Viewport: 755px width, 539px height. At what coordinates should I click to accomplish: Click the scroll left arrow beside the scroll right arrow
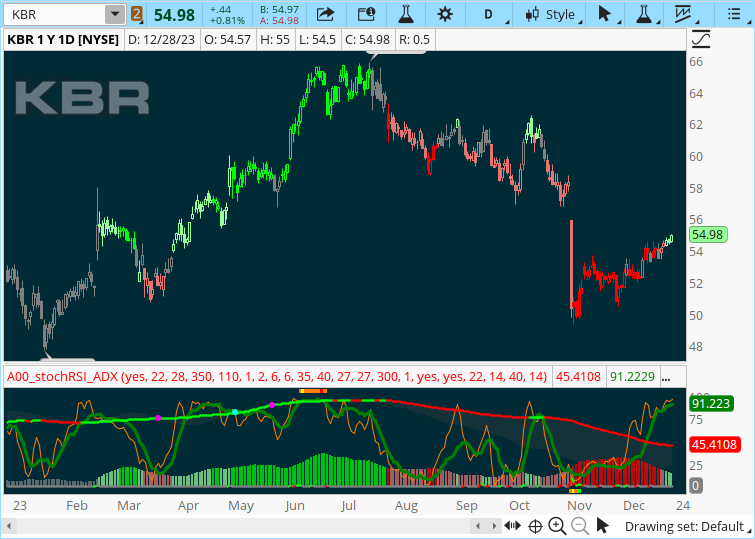coord(478,526)
